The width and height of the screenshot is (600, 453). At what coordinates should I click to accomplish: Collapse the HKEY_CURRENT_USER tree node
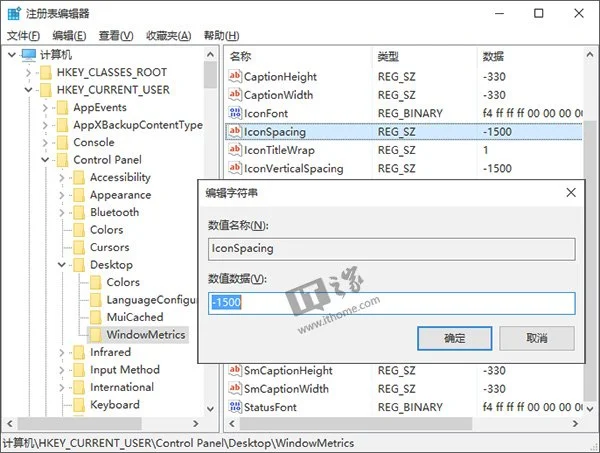click(x=29, y=90)
